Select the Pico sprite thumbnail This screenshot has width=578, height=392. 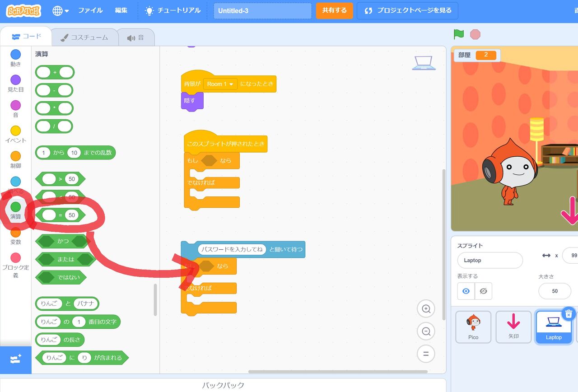(473, 327)
